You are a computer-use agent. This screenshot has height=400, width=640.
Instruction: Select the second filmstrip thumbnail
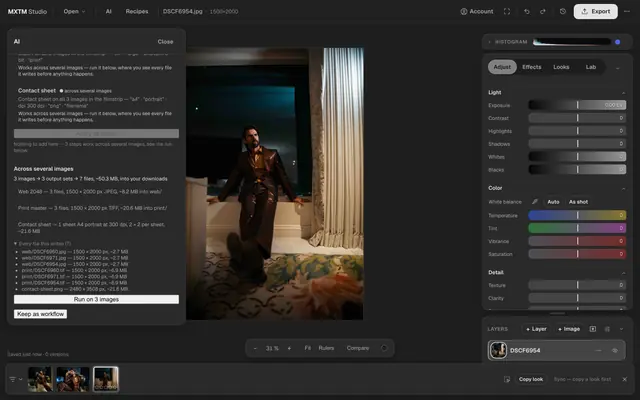(73, 379)
